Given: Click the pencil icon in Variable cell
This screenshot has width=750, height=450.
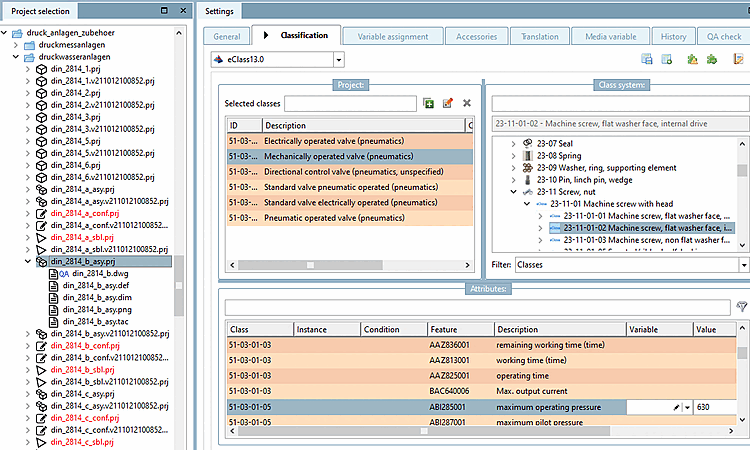Looking at the screenshot, I should tap(677, 407).
